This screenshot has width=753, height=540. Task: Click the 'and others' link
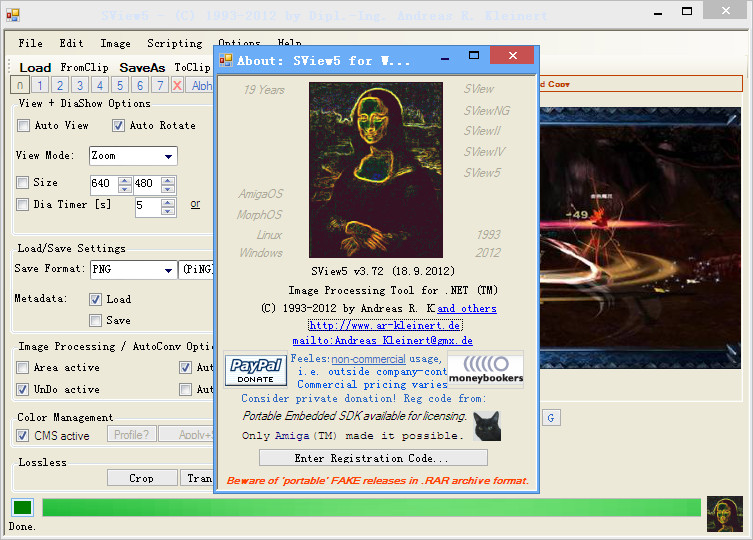(x=467, y=309)
